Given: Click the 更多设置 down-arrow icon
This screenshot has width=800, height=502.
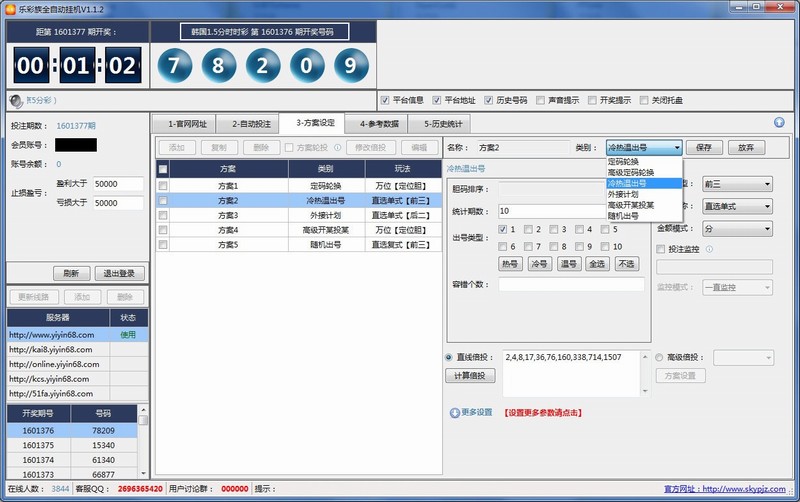Looking at the screenshot, I should pyautogui.click(x=455, y=412).
